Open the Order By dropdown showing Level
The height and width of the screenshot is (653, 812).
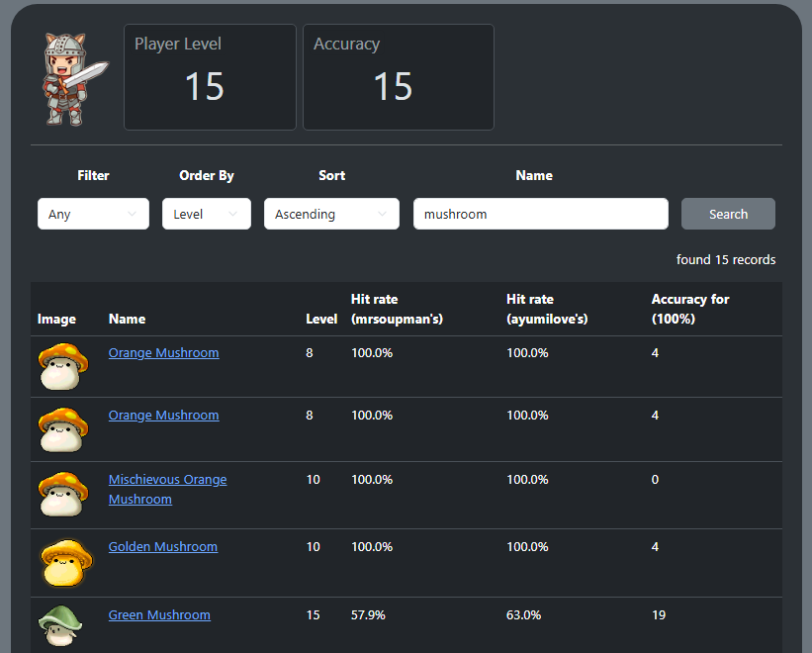tap(206, 214)
